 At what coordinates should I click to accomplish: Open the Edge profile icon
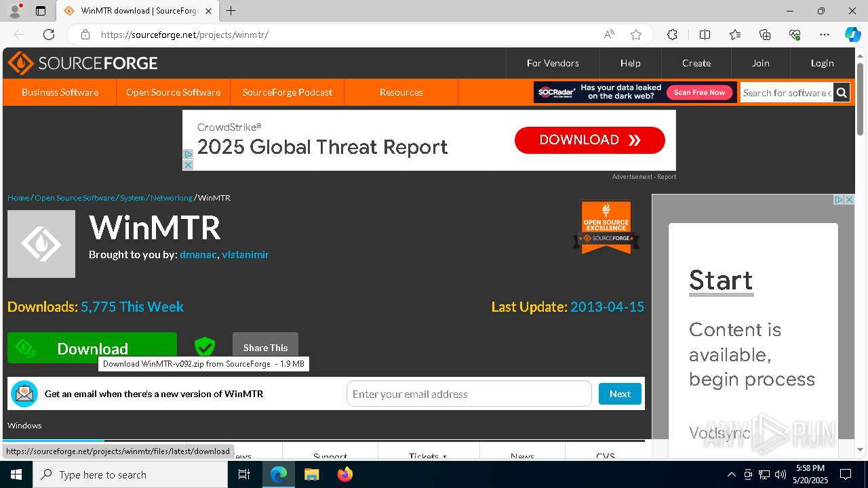tap(14, 11)
